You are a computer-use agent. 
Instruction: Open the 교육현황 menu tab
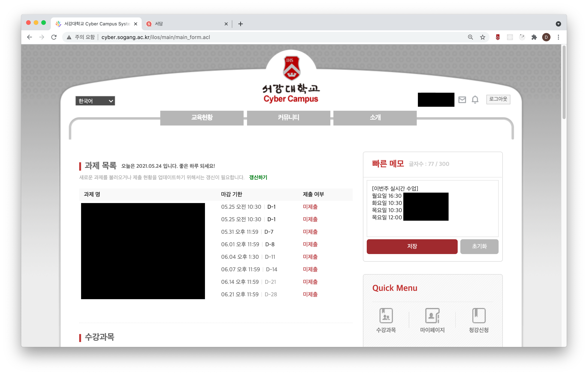click(x=202, y=118)
